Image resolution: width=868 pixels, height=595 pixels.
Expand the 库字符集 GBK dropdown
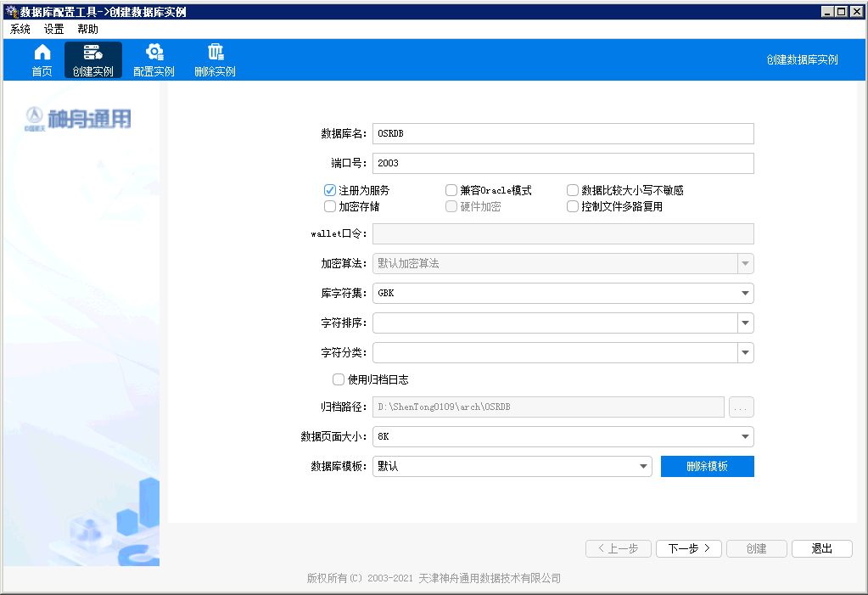(745, 294)
